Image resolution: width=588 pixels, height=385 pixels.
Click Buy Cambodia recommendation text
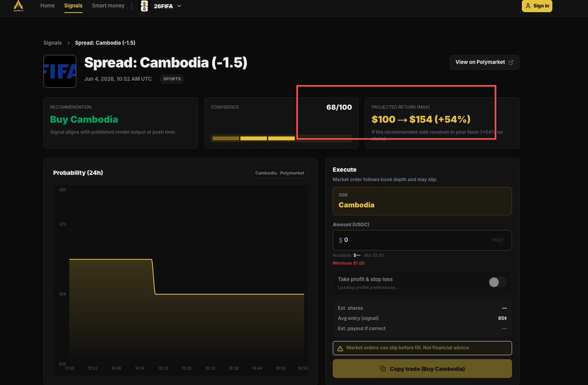(84, 119)
